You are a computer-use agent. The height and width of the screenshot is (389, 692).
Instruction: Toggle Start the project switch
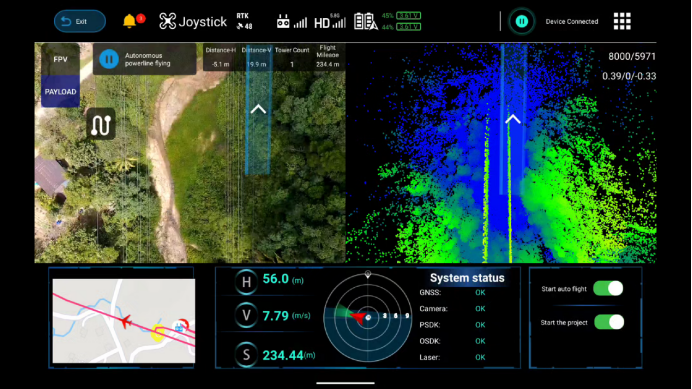point(609,322)
